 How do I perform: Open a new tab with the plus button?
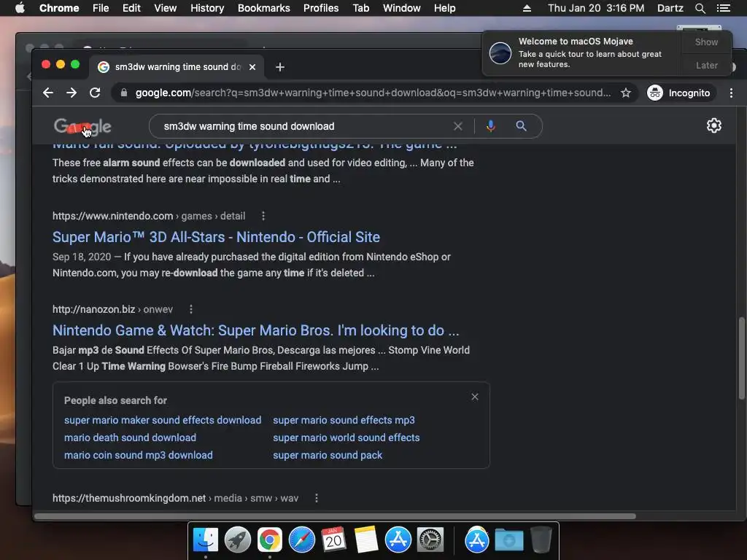[280, 67]
